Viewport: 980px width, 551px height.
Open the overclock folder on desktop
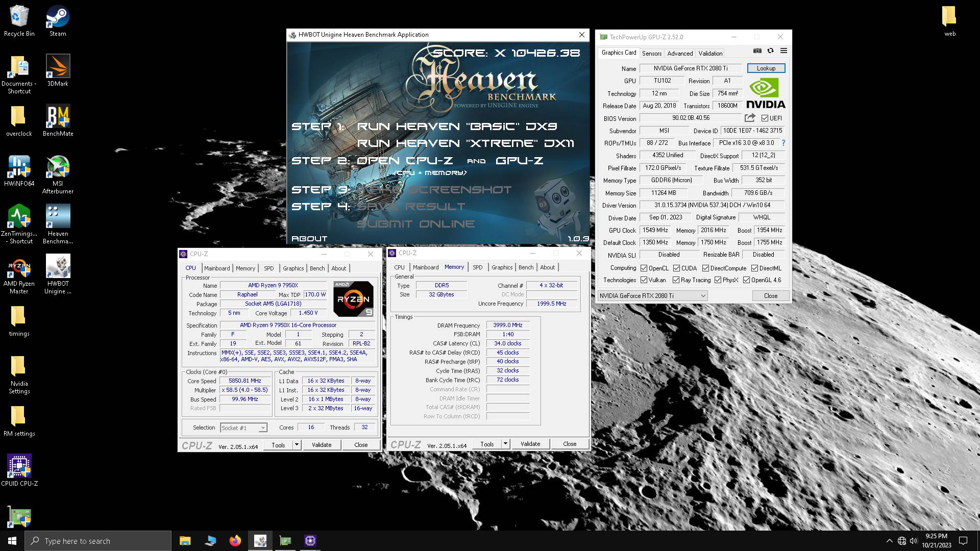tap(19, 121)
